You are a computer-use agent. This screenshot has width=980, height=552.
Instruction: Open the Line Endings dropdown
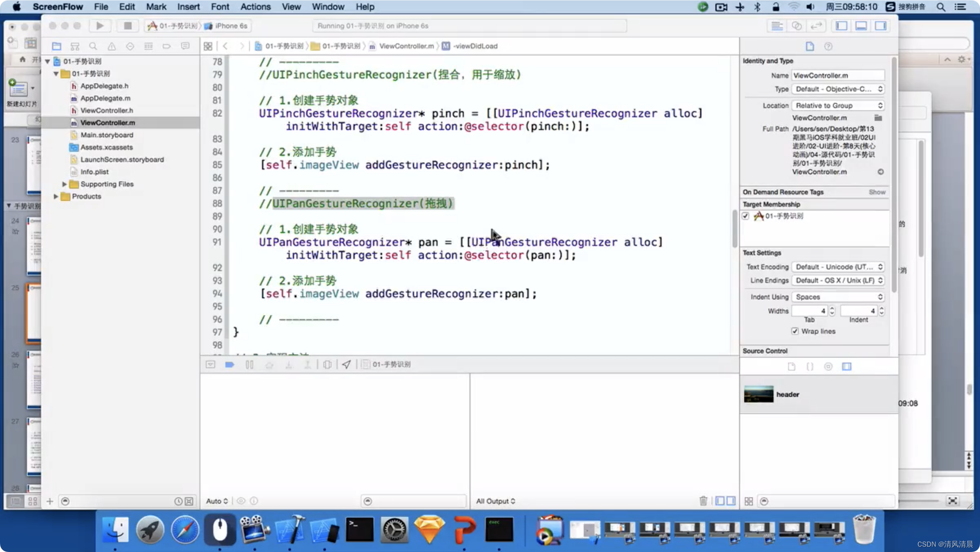tap(838, 280)
